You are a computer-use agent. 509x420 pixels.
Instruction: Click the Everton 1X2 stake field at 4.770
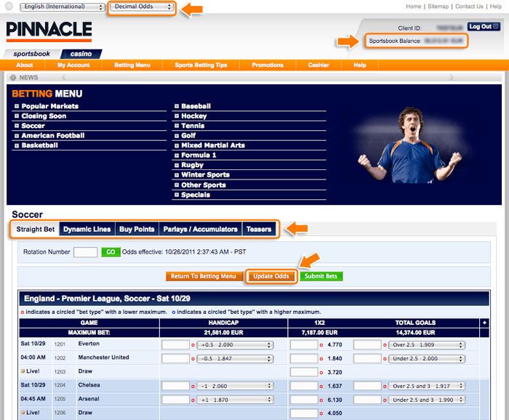point(304,344)
